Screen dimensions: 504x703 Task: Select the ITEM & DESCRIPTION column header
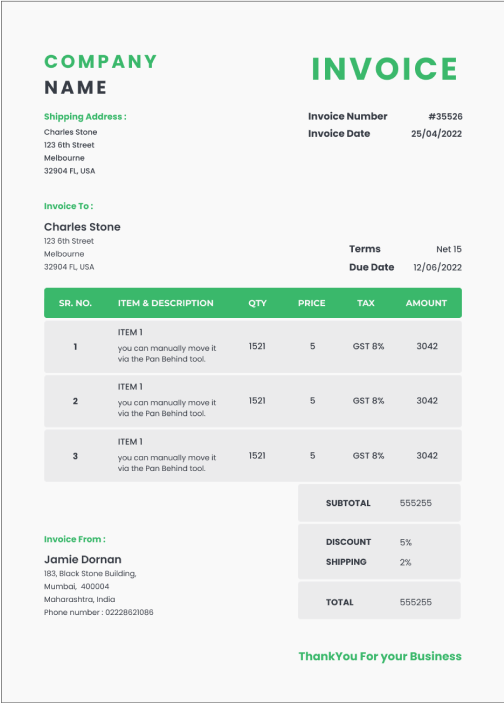165,303
